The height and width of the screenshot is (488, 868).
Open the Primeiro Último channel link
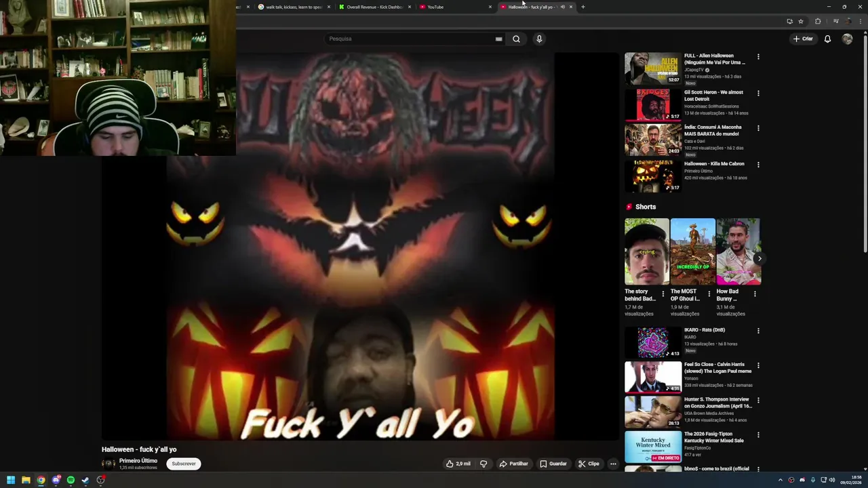pos(138,461)
